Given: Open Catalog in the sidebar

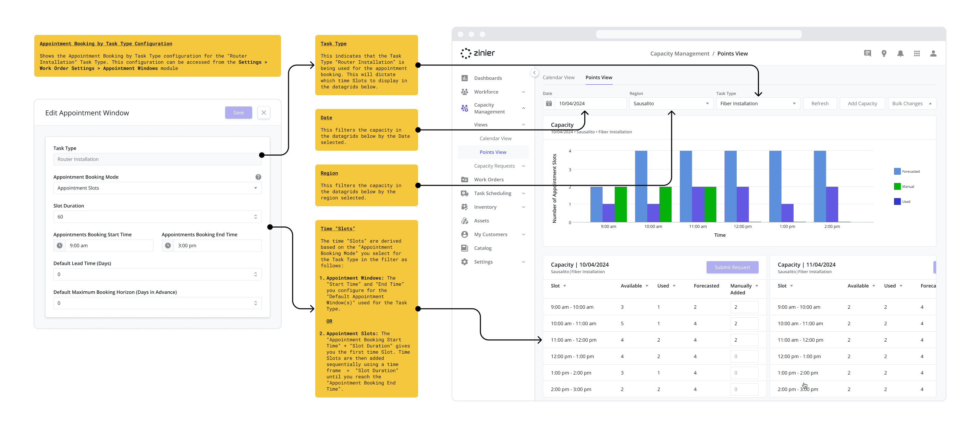Looking at the screenshot, I should (482, 248).
